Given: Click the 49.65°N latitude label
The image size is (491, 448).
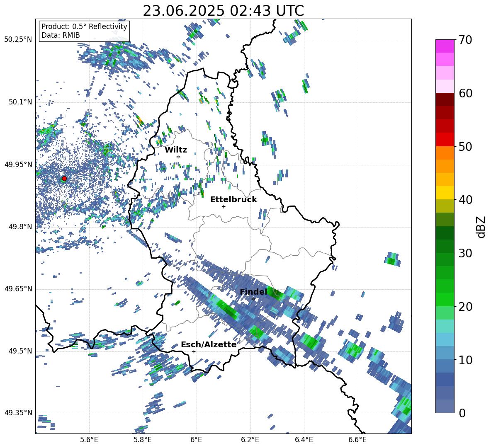Looking at the screenshot, I should [18, 289].
